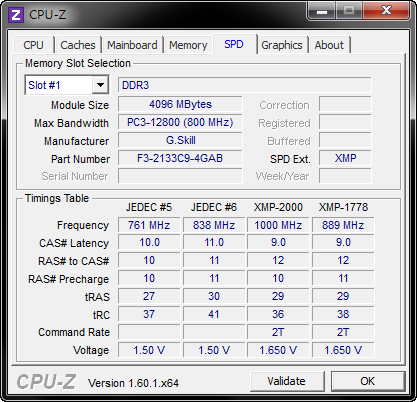The width and height of the screenshot is (417, 402).
Task: Click the Version 1.60.1.x64 text
Action: [x=133, y=383]
